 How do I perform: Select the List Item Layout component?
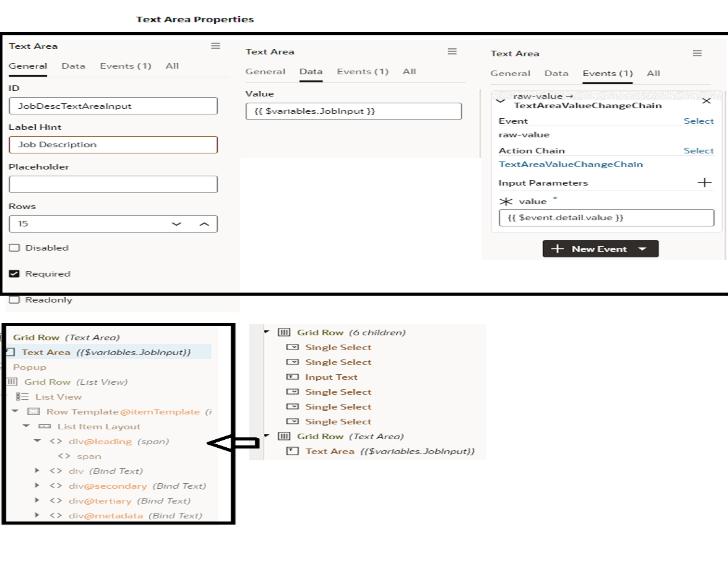[x=99, y=426]
